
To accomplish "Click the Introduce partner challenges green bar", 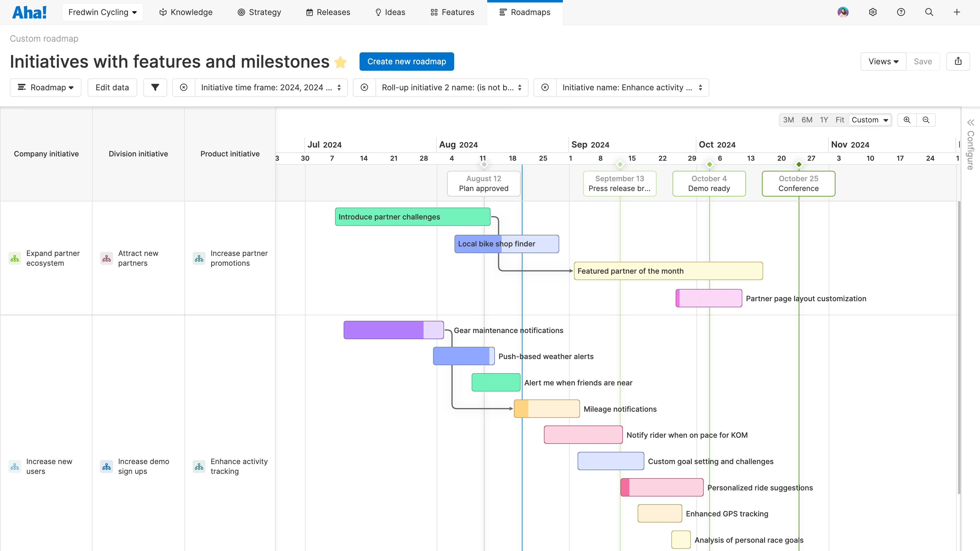I will tap(413, 217).
